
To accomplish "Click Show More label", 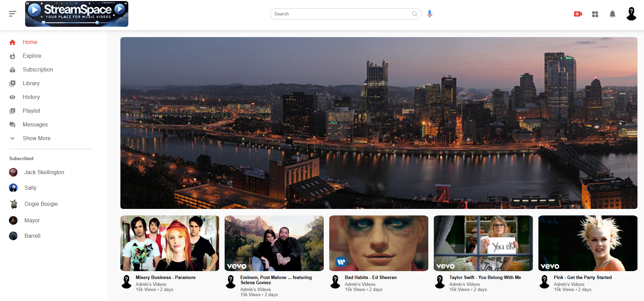I will point(36,138).
